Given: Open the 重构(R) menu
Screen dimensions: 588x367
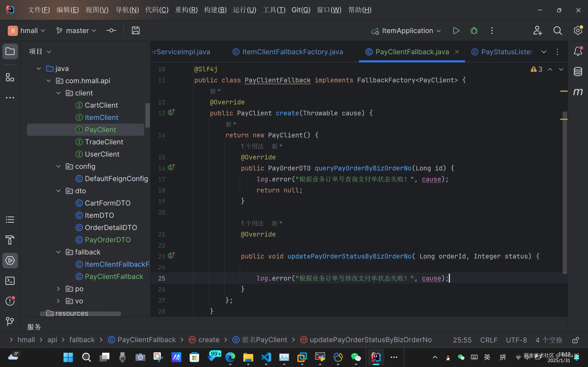Looking at the screenshot, I should pyautogui.click(x=186, y=10).
